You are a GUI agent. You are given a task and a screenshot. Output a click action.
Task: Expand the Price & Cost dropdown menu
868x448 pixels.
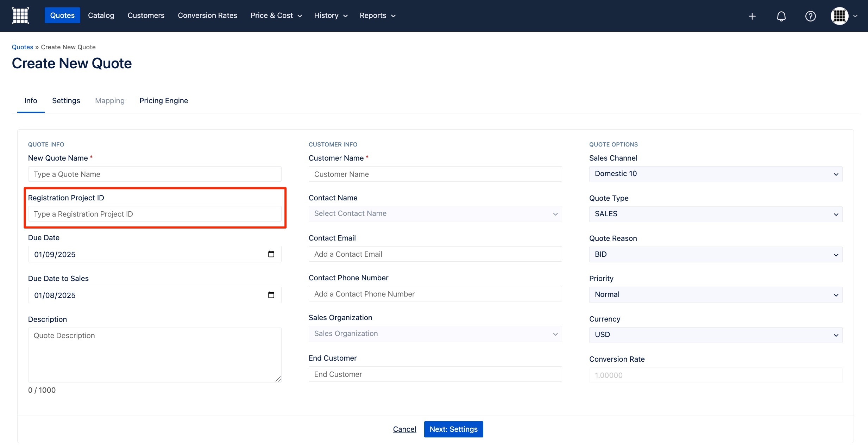(x=276, y=15)
